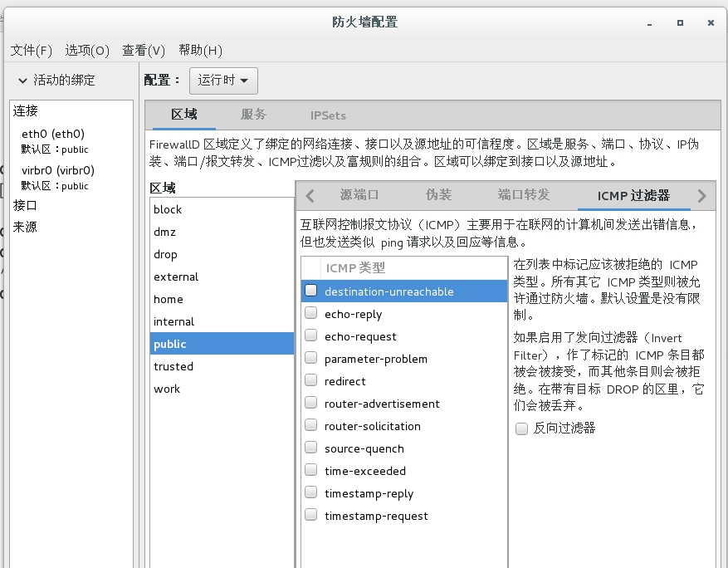Open the 端口转发 tab
This screenshot has height=568, width=728.
(524, 195)
